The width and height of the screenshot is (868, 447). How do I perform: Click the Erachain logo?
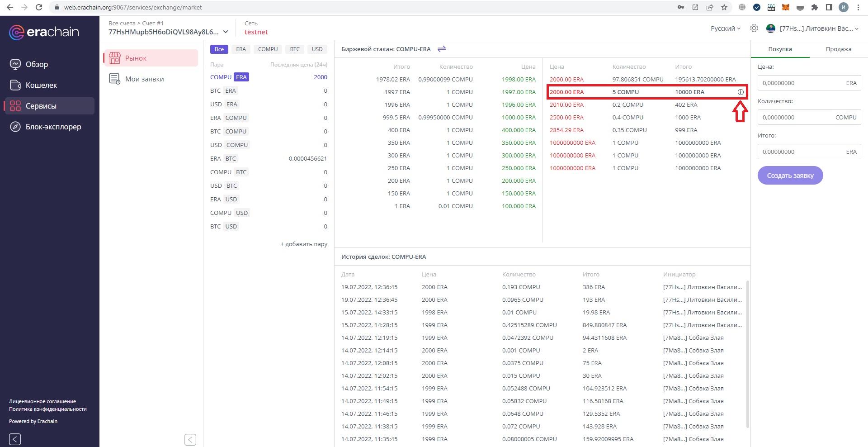click(44, 32)
